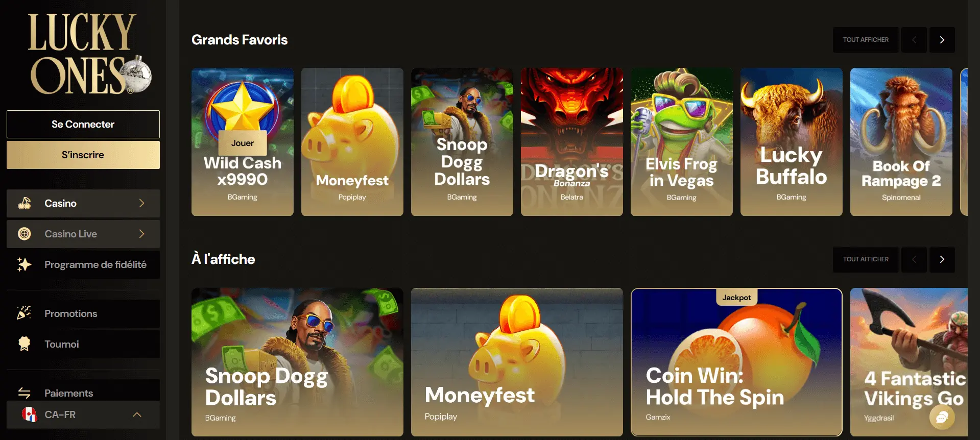The height and width of the screenshot is (440, 980).
Task: Open the CA-FR language dropdown
Action: coord(83,414)
